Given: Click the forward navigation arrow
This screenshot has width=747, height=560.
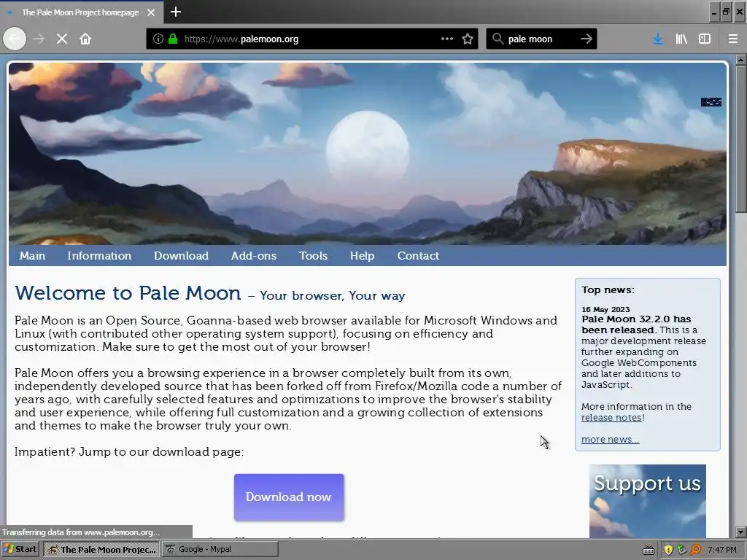Looking at the screenshot, I should click(x=39, y=39).
